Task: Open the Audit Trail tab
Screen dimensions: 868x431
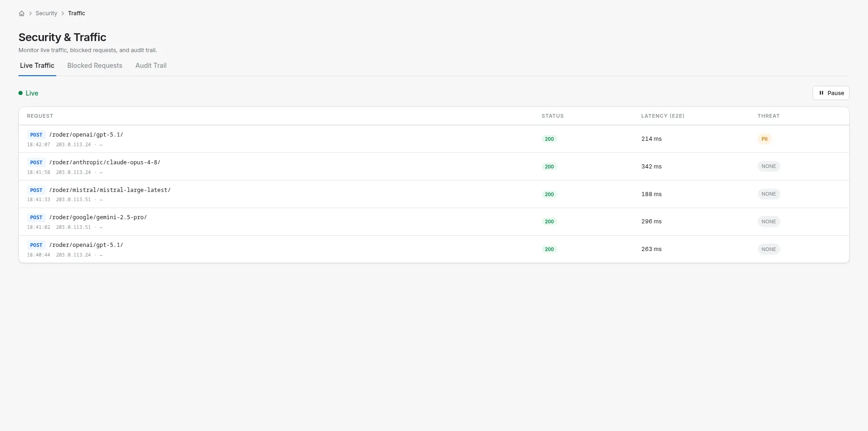Action: pyautogui.click(x=151, y=66)
